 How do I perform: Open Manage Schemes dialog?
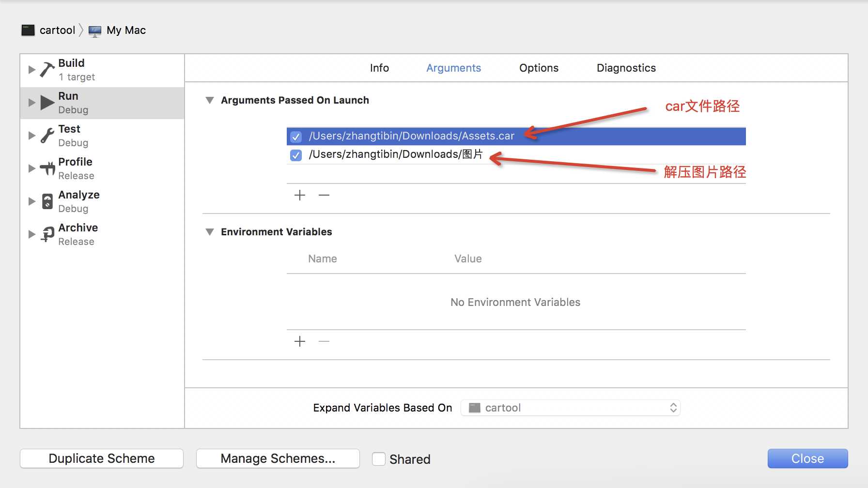(x=278, y=458)
